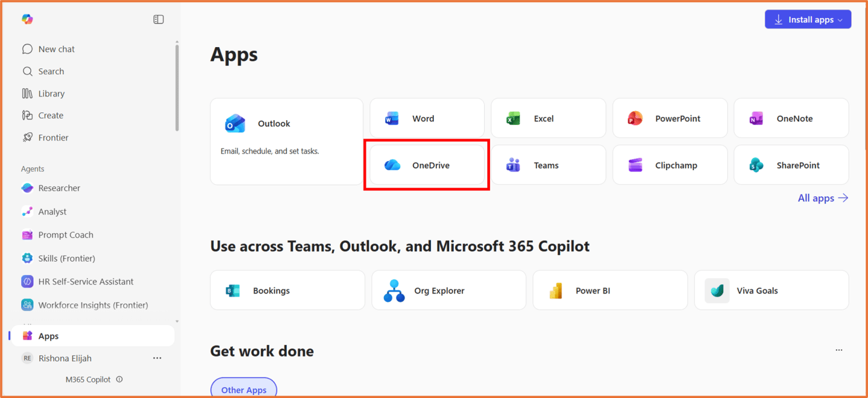
Task: Click the Skills (Frontier) icon
Action: (x=27, y=258)
